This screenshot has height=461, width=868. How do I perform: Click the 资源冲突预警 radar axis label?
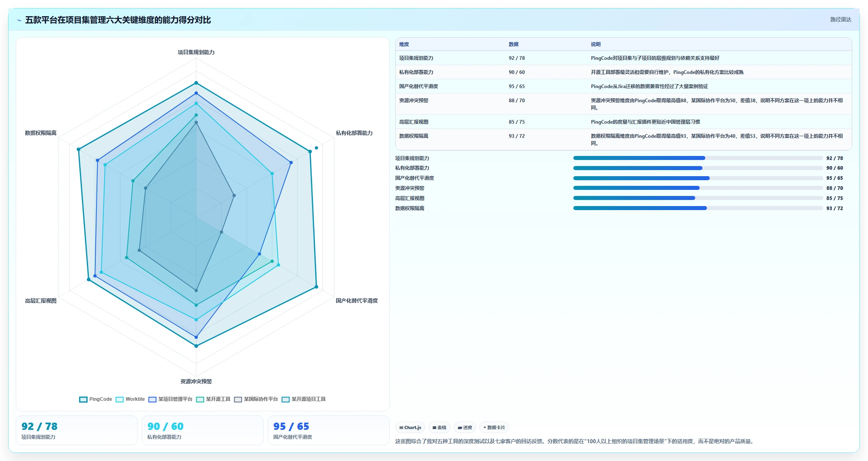[x=196, y=382]
